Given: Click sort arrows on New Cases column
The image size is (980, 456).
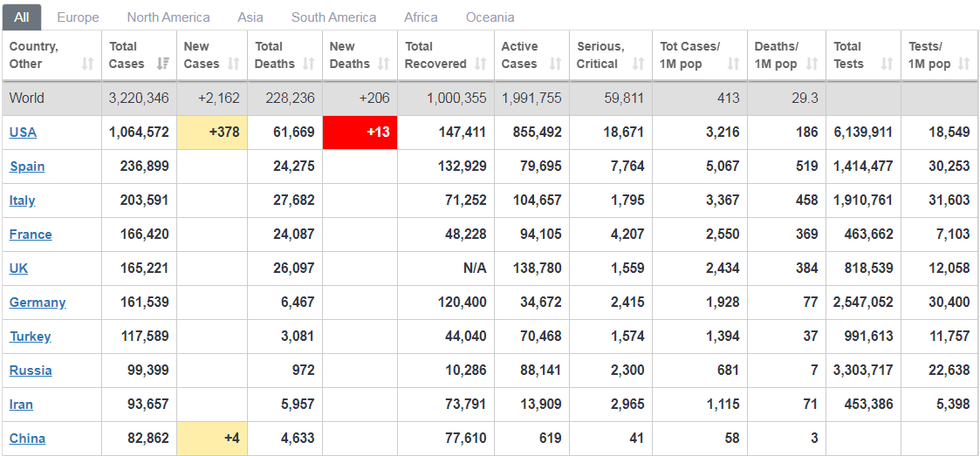Looking at the screenshot, I should [x=234, y=64].
